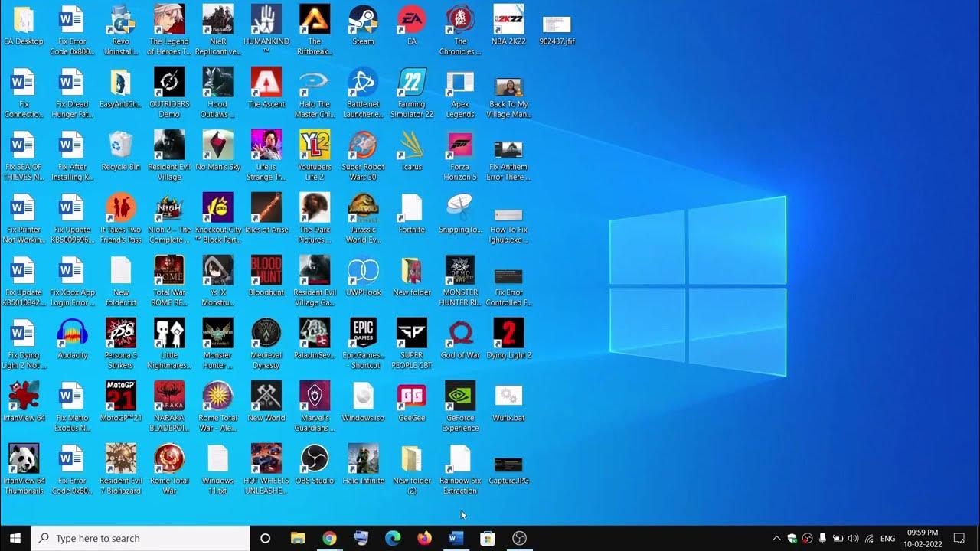Select the Wufix.bat file
The width and height of the screenshot is (980, 551).
(509, 402)
